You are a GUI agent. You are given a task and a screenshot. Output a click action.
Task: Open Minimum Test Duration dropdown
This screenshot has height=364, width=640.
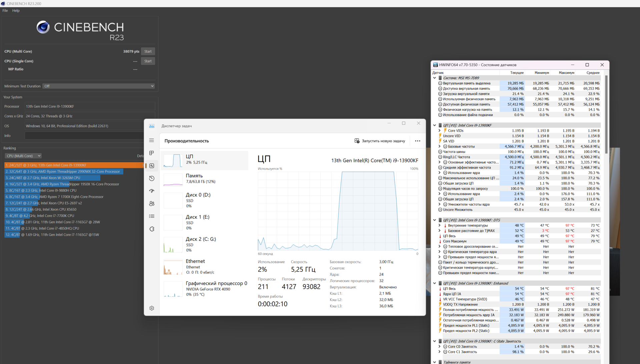click(x=99, y=86)
